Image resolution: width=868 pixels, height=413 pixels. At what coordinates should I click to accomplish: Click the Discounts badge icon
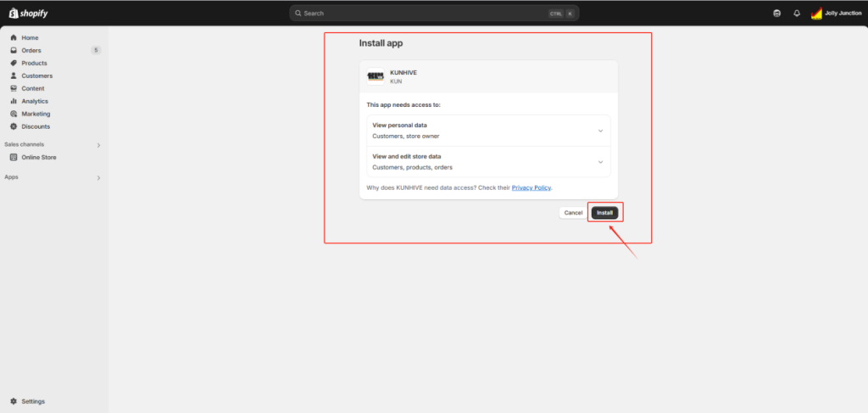14,126
